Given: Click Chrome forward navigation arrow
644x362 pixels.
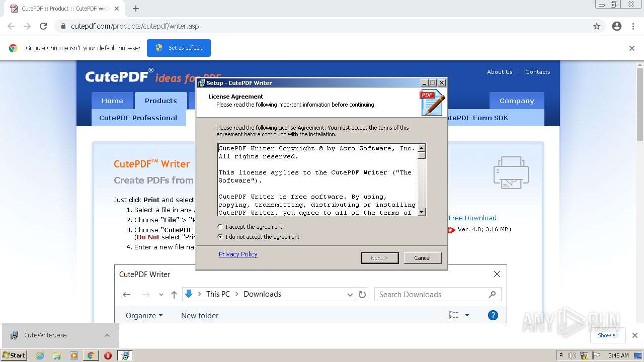Looking at the screenshot, I should [x=27, y=26].
